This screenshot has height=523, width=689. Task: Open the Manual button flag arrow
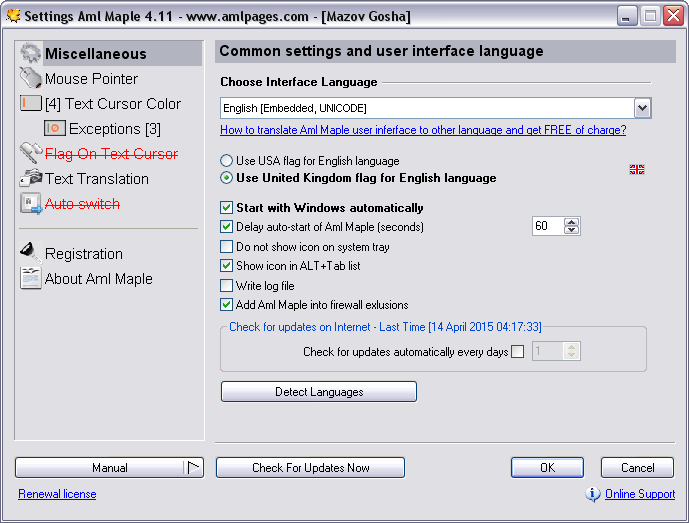tap(193, 467)
